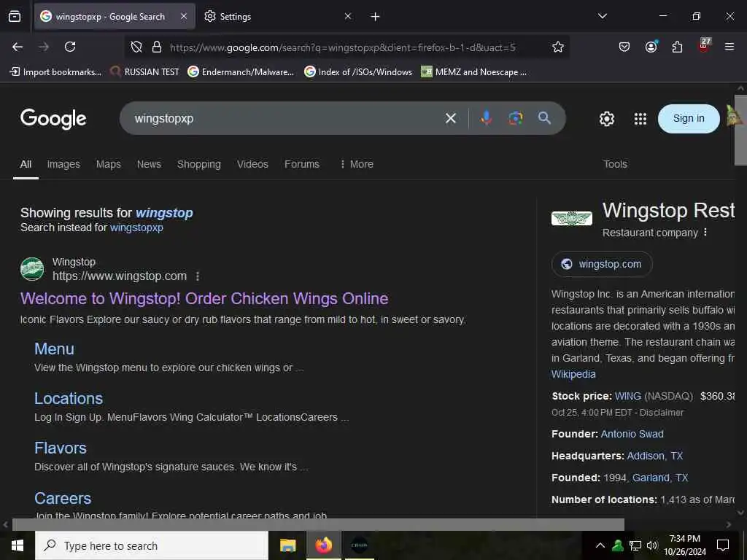Open the network icon in tray

[635, 545]
